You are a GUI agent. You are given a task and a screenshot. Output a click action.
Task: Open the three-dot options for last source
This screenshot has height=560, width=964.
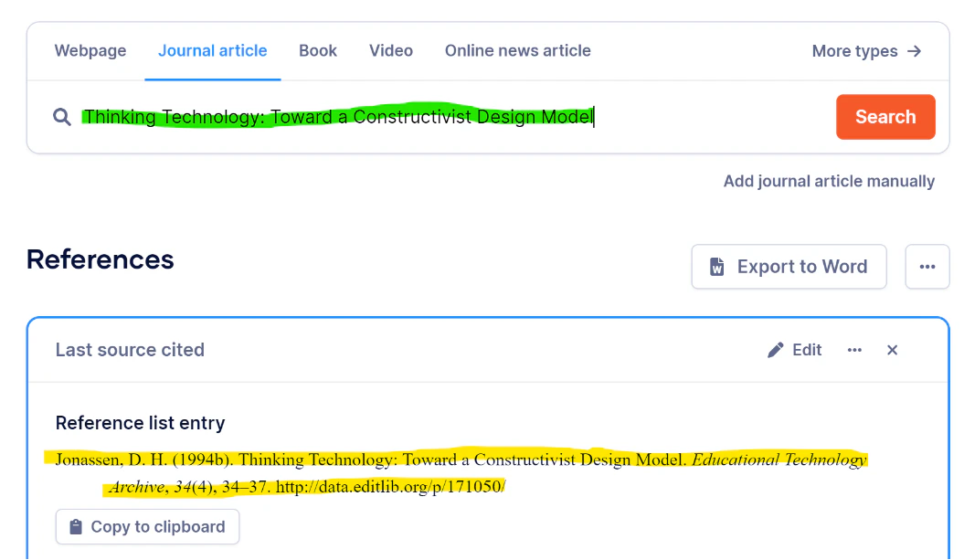point(854,350)
